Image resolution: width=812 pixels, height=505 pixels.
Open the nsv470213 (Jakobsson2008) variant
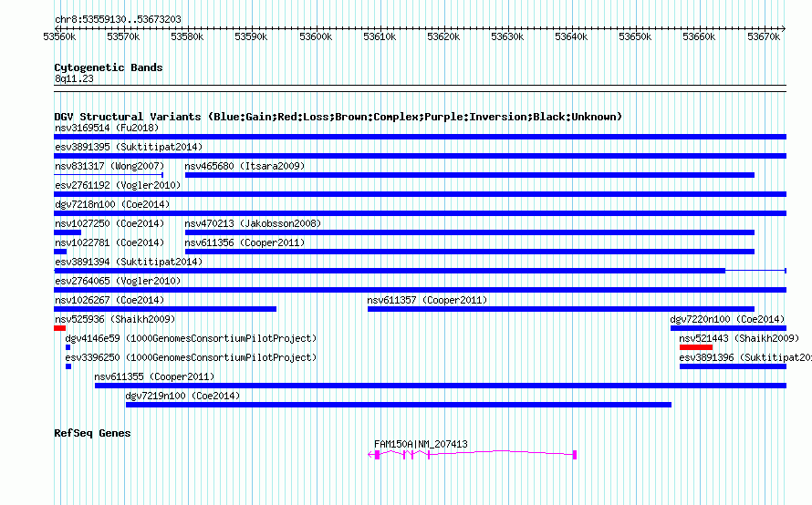254,223
